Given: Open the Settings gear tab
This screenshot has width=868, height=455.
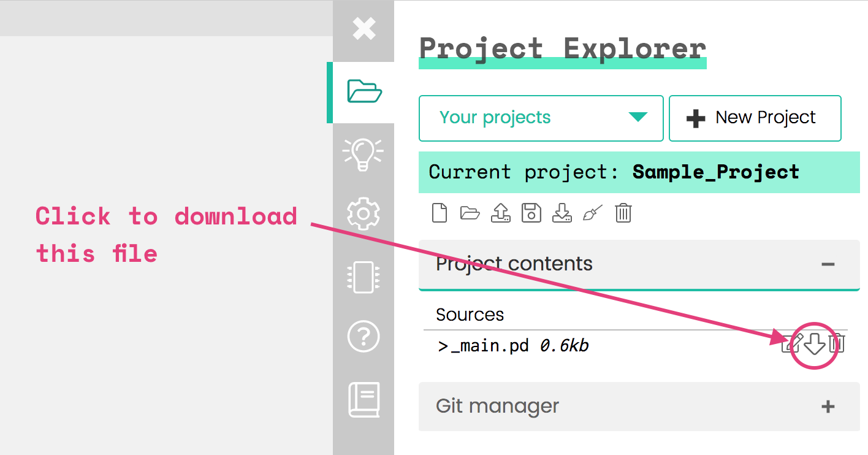Looking at the screenshot, I should pyautogui.click(x=364, y=213).
